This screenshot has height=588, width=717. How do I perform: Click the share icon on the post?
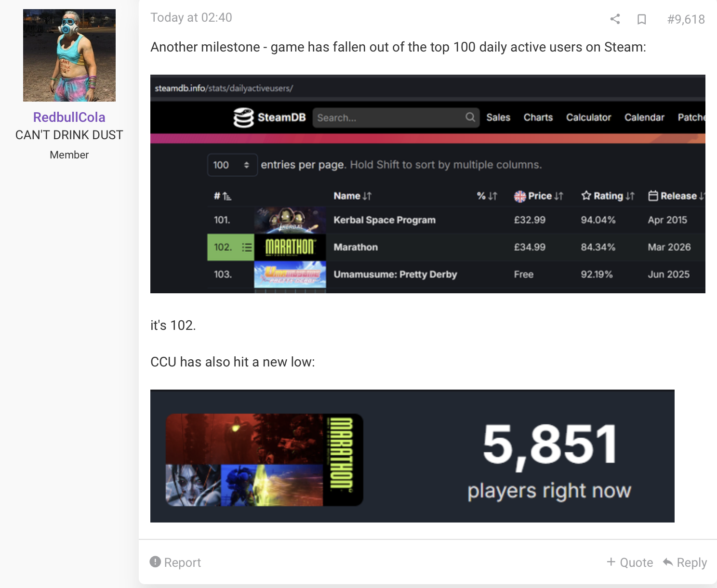coord(615,19)
